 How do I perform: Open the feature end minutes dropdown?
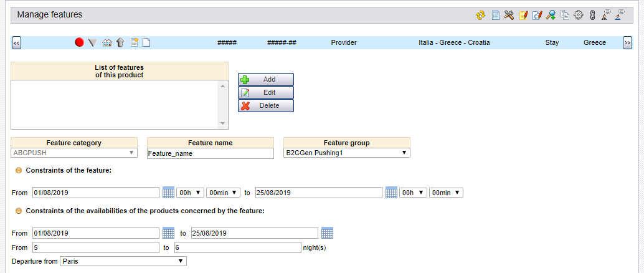(x=446, y=193)
